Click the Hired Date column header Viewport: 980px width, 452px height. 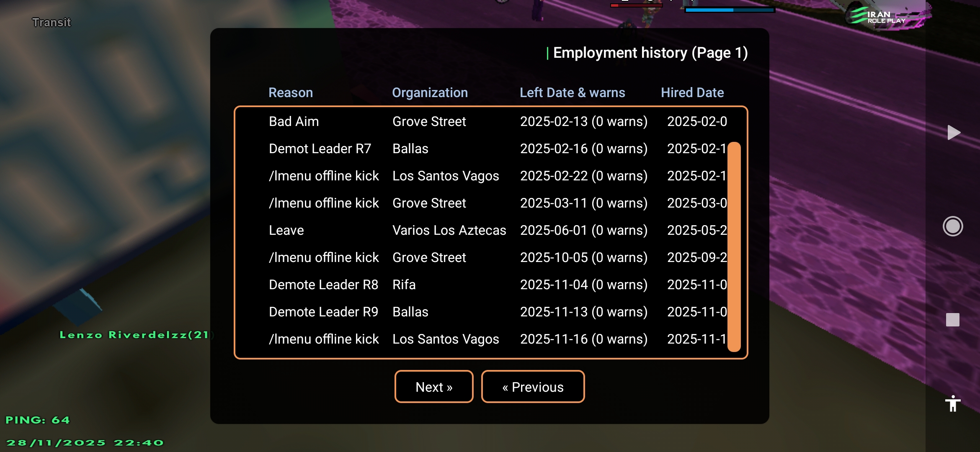tap(692, 92)
